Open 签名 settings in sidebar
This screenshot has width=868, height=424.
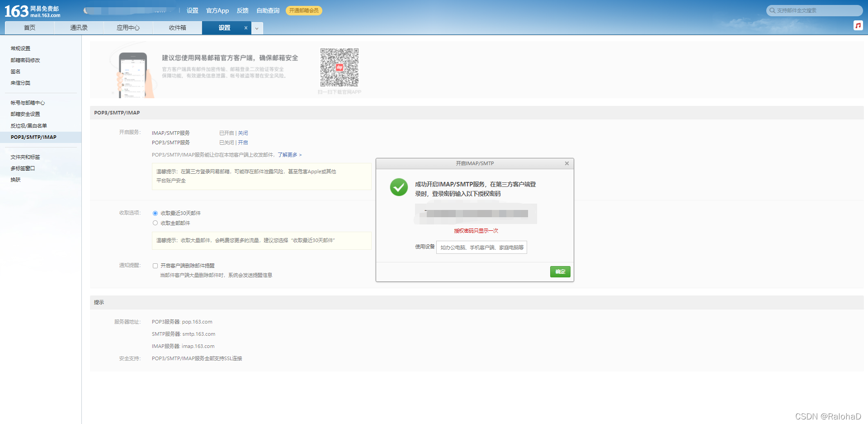click(15, 71)
